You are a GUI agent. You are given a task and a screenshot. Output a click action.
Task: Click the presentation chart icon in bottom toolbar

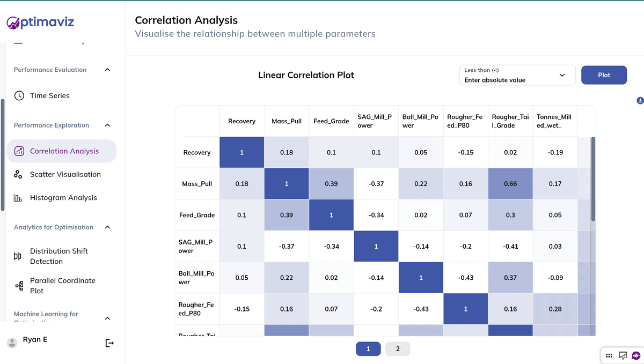(x=623, y=355)
